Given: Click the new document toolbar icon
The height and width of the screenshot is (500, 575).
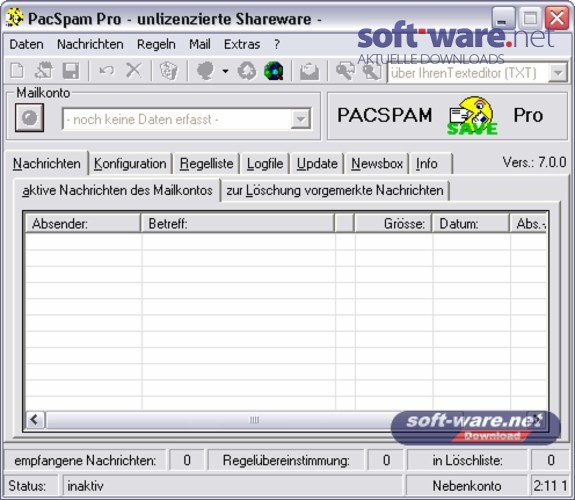Looking at the screenshot, I should [17, 70].
